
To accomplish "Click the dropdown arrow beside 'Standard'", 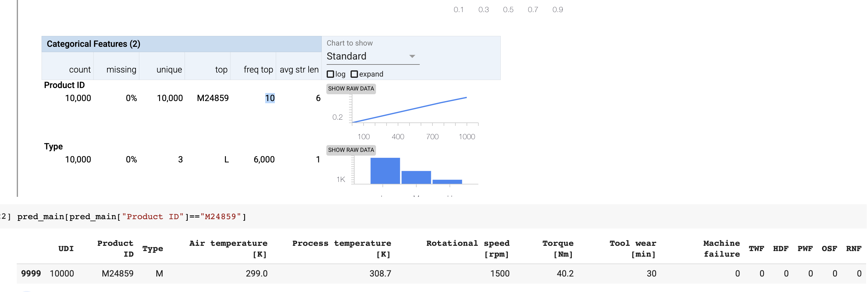I will tap(412, 57).
